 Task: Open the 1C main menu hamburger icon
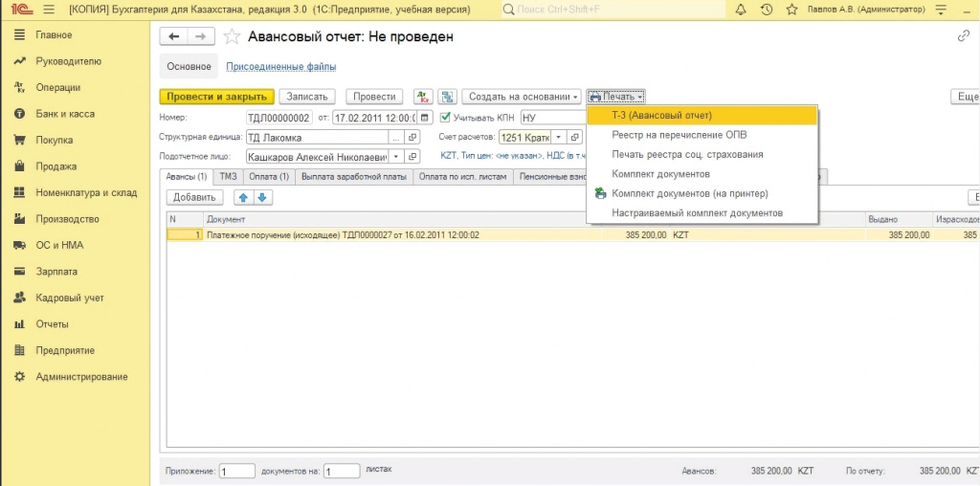click(x=50, y=10)
